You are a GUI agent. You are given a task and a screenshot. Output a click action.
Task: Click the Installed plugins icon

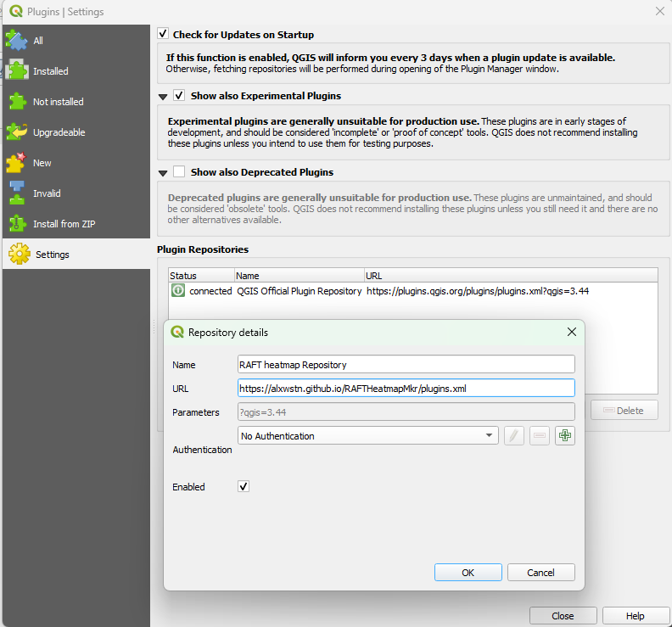17,70
